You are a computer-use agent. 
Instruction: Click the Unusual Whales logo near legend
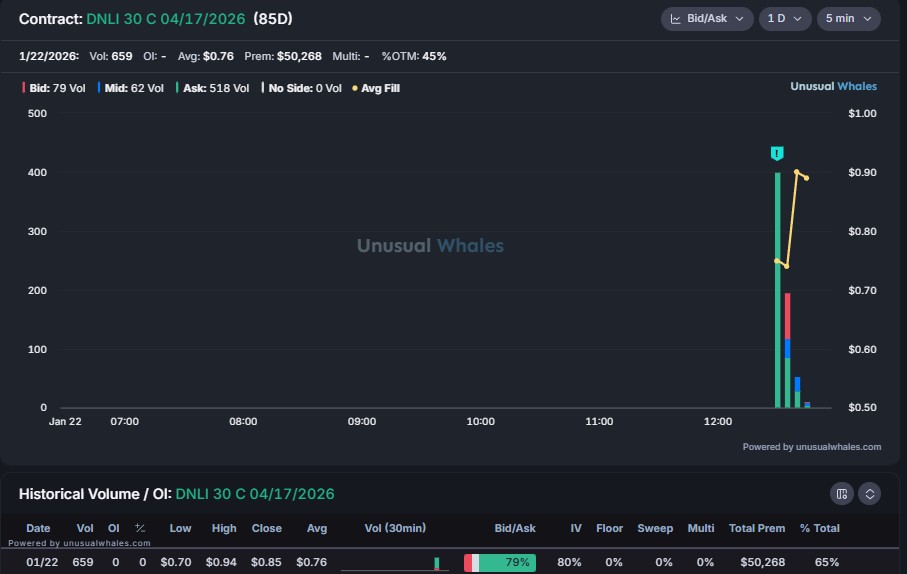coord(834,86)
